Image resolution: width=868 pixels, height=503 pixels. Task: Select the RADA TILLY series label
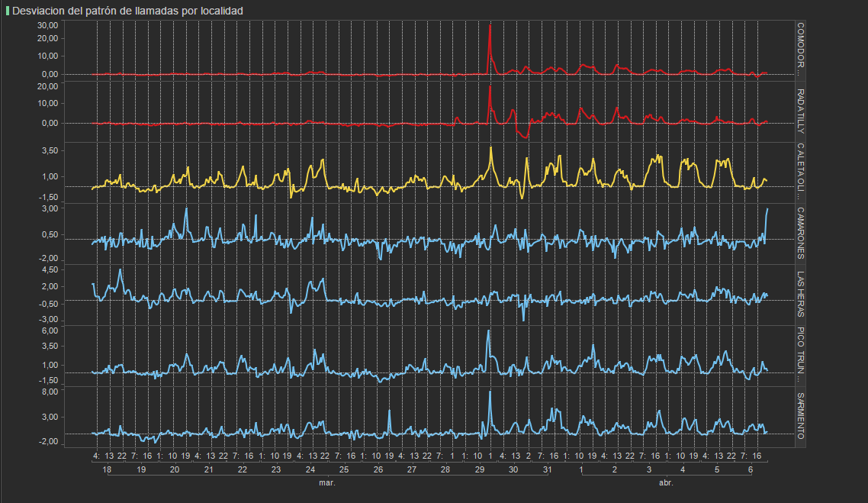[800, 111]
